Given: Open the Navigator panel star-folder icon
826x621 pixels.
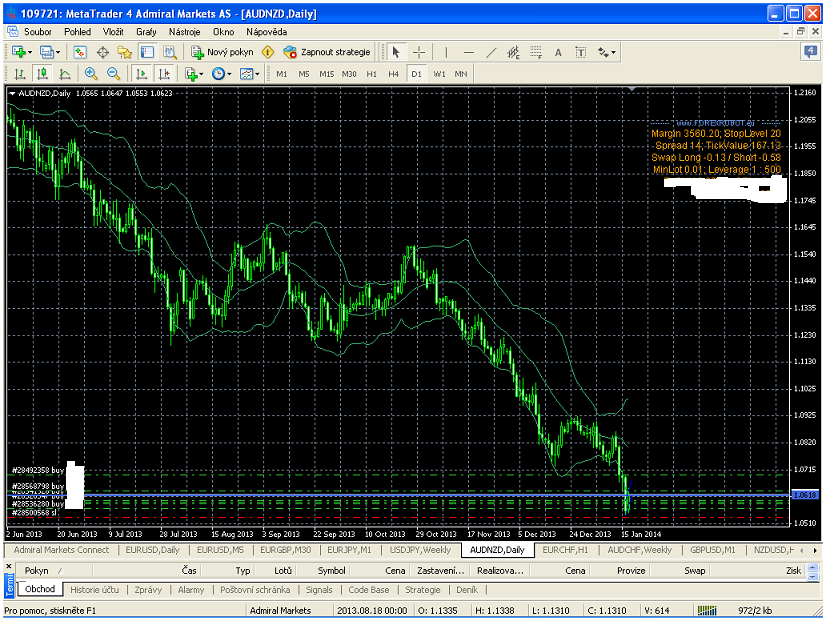Looking at the screenshot, I should click(x=124, y=52).
